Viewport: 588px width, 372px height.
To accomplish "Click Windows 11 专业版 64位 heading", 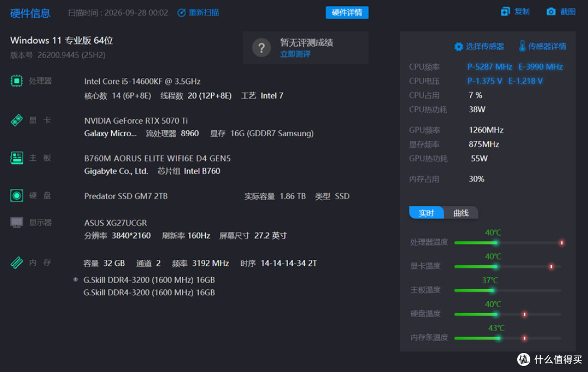I will point(62,40).
